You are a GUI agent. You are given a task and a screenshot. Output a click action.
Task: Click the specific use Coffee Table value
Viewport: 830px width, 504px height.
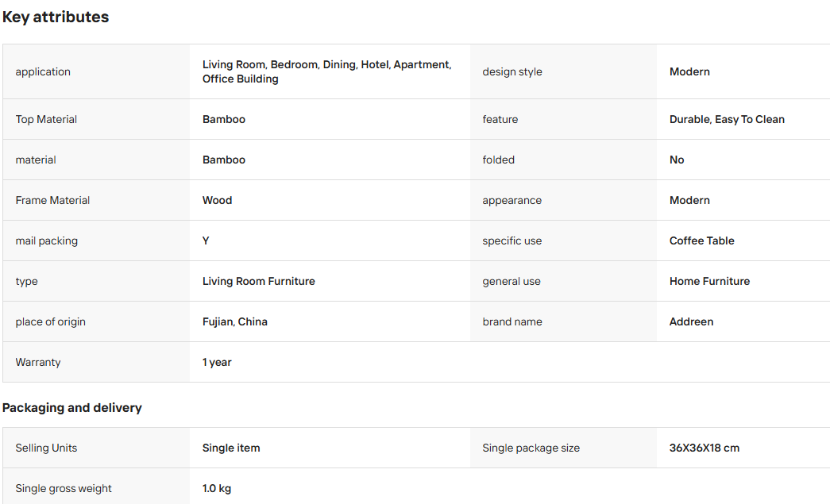pos(702,240)
